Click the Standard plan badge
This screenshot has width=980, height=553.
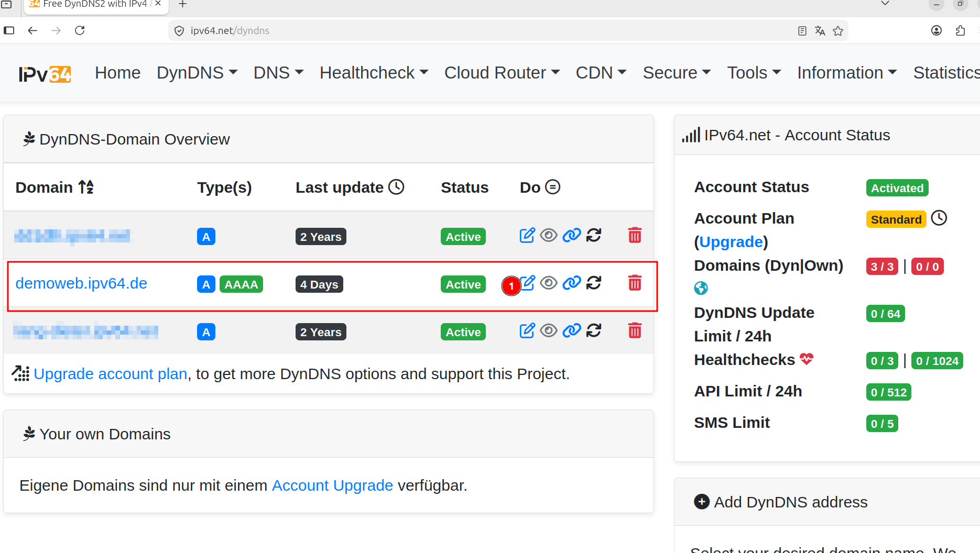pos(896,219)
